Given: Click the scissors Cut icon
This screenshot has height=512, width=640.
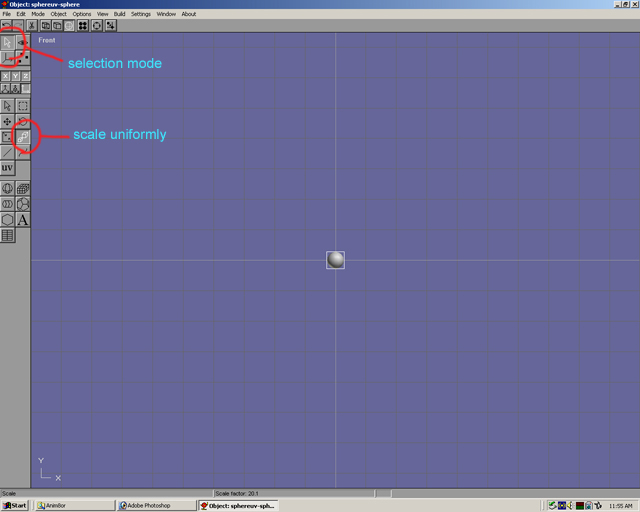Looking at the screenshot, I should (x=31, y=26).
